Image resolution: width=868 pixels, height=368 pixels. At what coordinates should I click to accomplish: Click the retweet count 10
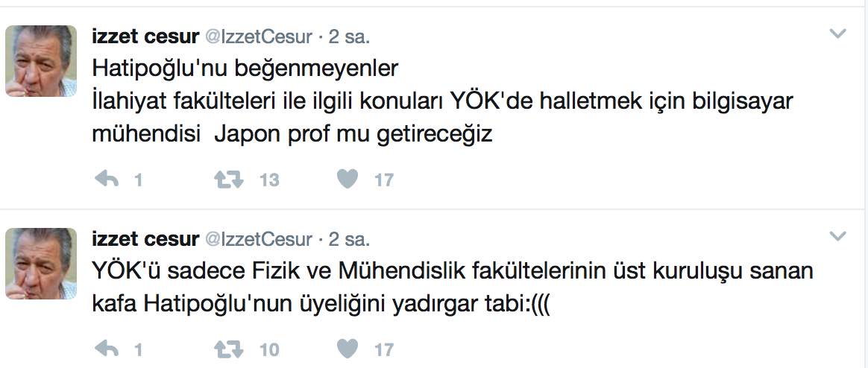point(269,349)
